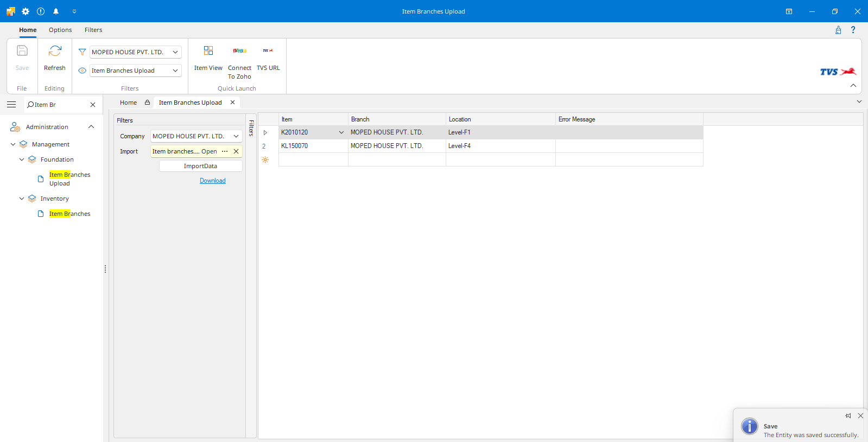Screen dimensions: 868x442
Task: Switch to the Options ribbon tab
Action: (60, 30)
